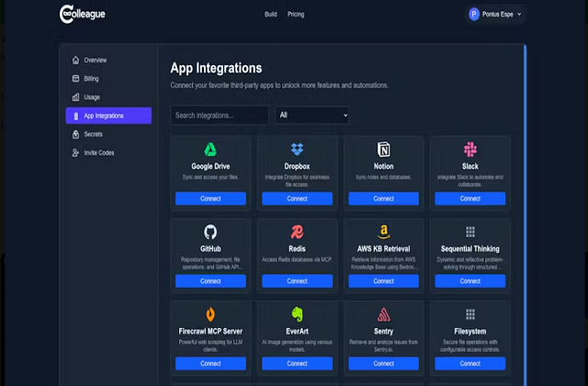Click the App Integrations sidebar icon
Viewport: 588px width, 386px height.
[75, 116]
